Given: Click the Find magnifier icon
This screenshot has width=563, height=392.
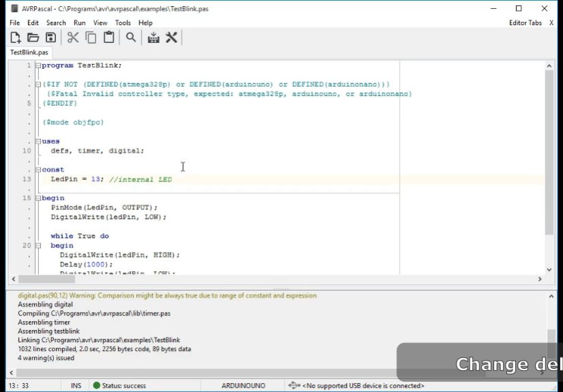Looking at the screenshot, I should tap(130, 37).
